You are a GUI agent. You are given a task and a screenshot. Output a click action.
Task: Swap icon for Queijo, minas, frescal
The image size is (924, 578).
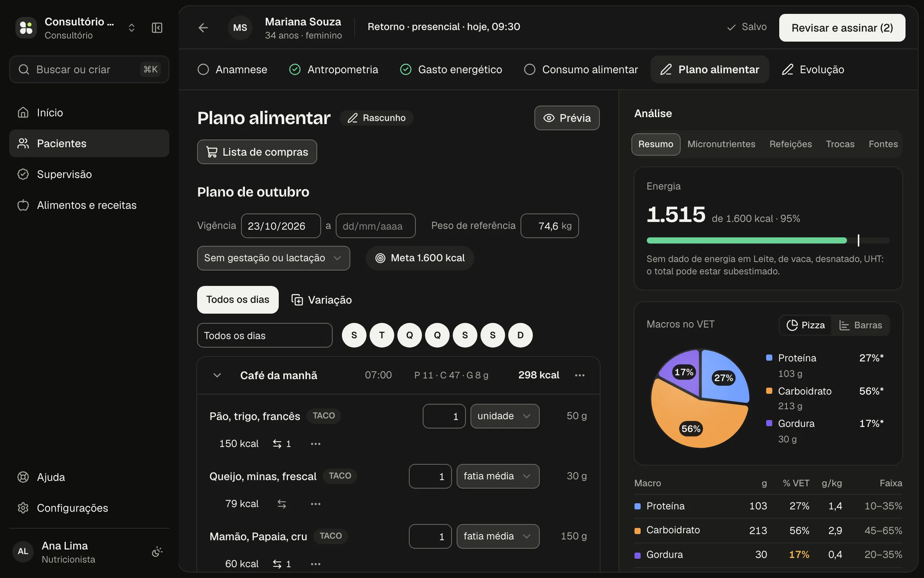pyautogui.click(x=282, y=504)
